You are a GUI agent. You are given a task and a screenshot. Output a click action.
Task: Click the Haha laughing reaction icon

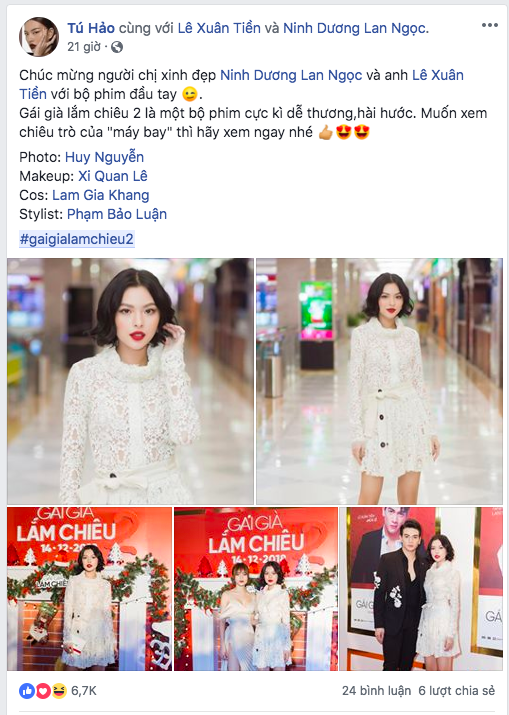(x=59, y=691)
